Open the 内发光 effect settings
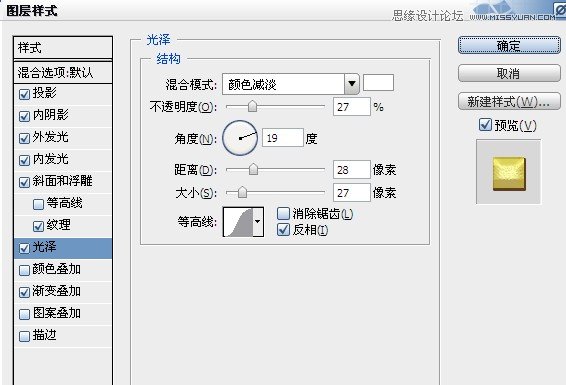566x385 pixels. 51,159
